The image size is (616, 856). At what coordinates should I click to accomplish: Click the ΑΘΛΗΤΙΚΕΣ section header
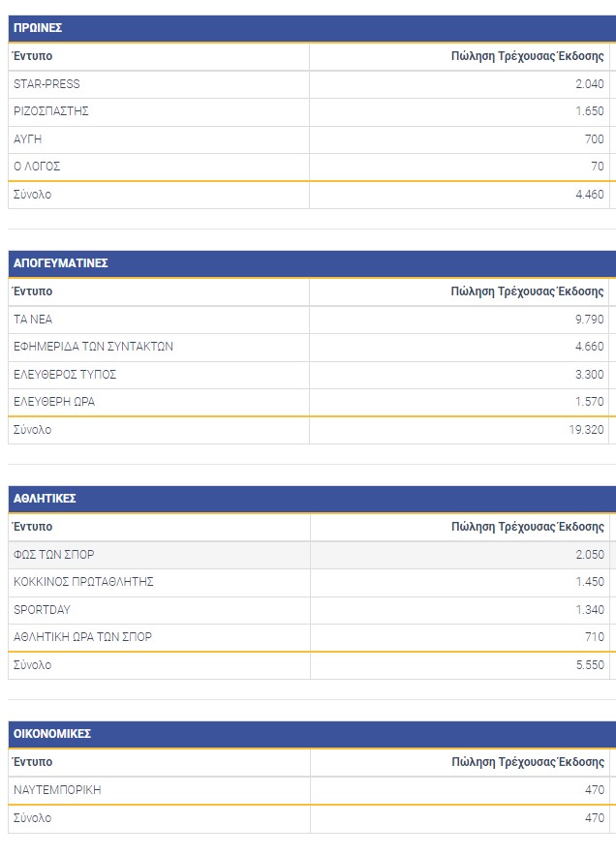pyautogui.click(x=45, y=499)
